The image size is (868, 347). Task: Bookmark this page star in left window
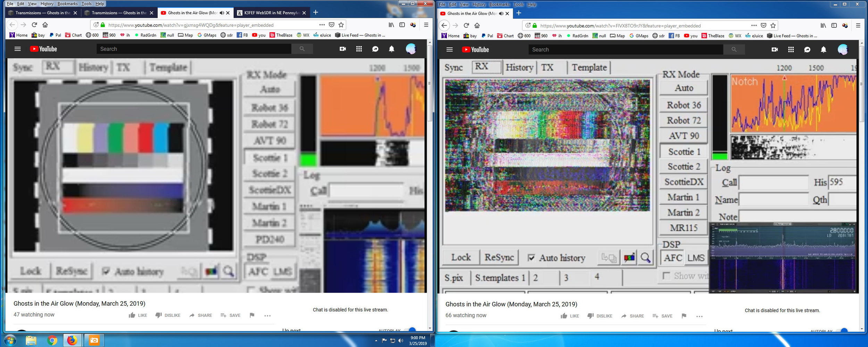pyautogui.click(x=341, y=25)
